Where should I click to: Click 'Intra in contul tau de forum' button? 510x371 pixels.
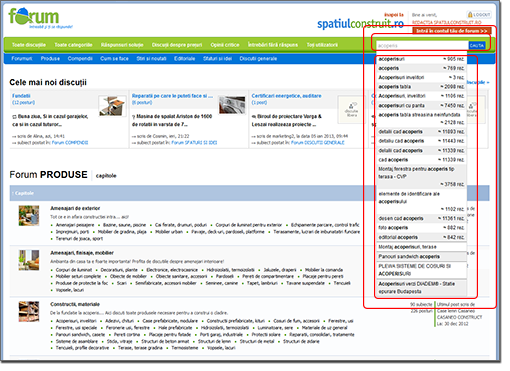[452, 31]
